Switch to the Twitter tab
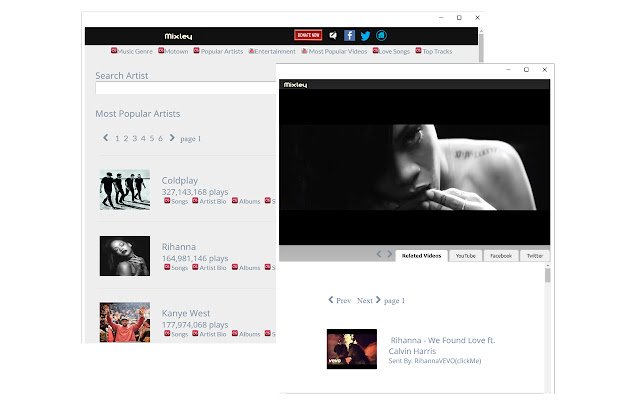This screenshot has width=640, height=400. 535,256
